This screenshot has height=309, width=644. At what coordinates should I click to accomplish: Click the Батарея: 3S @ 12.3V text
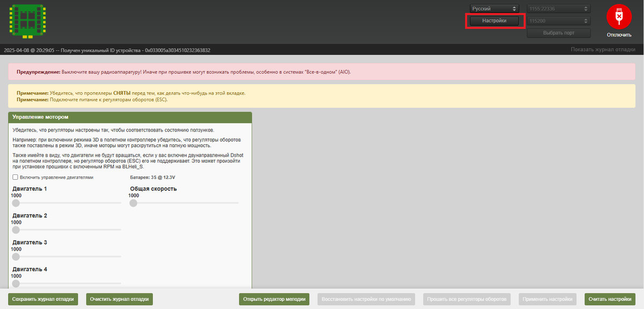coord(153,177)
